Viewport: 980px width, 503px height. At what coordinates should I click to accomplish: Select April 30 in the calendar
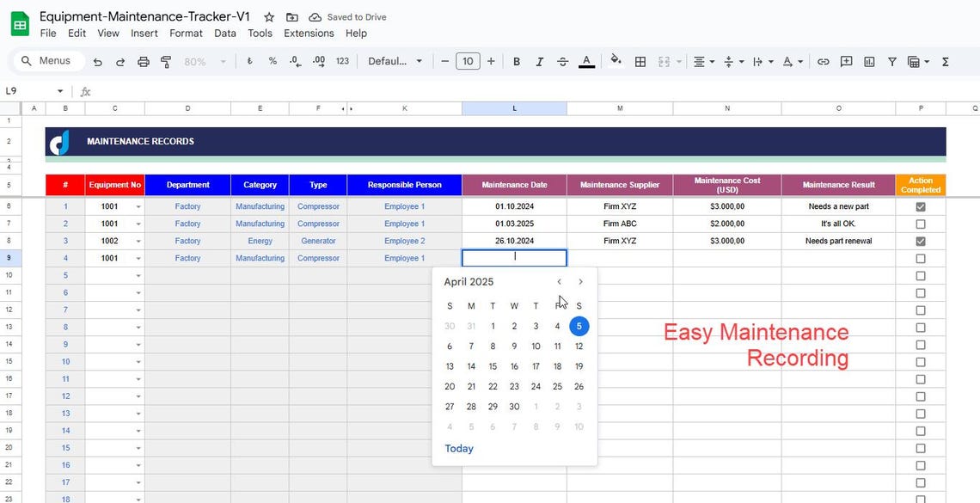pyautogui.click(x=514, y=407)
